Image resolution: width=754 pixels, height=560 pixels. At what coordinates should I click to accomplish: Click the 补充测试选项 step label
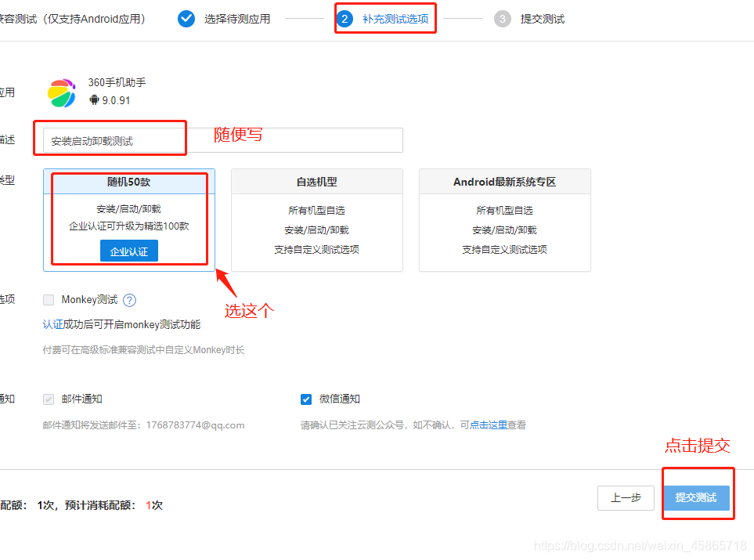pyautogui.click(x=395, y=19)
